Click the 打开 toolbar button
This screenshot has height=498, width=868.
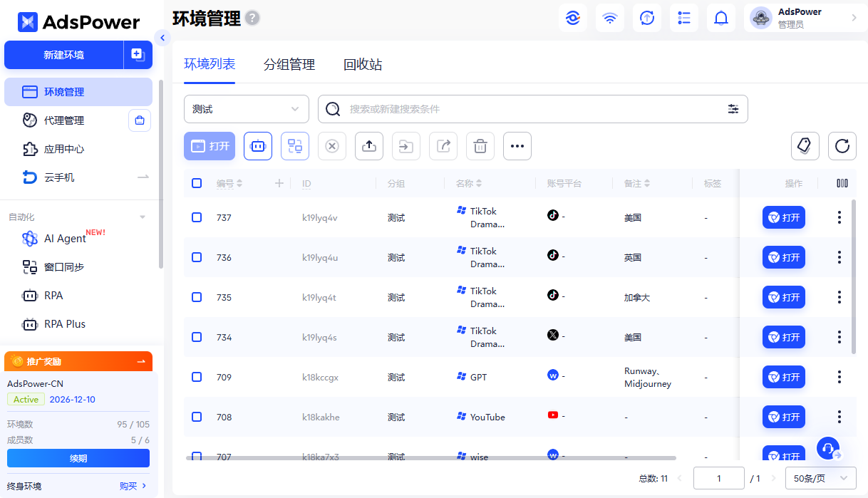pos(210,146)
